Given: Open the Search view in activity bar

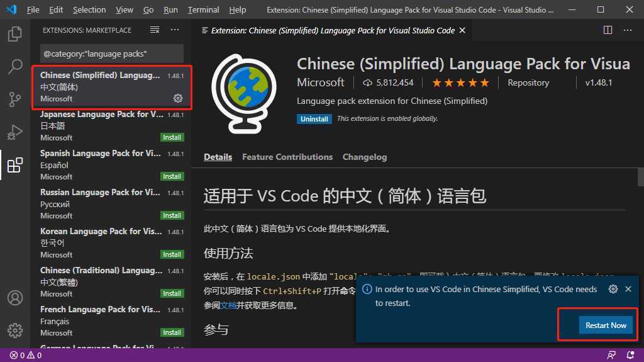Looking at the screenshot, I should point(15,66).
